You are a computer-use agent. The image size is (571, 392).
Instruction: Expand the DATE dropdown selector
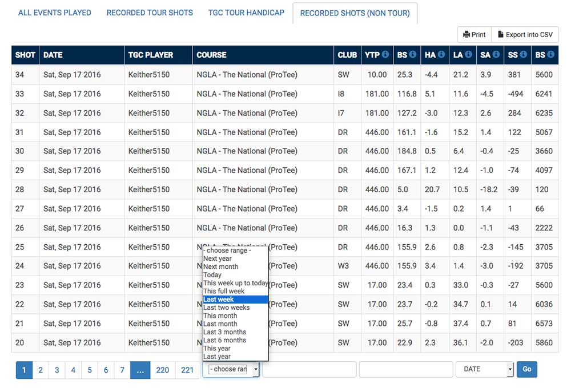pos(484,370)
